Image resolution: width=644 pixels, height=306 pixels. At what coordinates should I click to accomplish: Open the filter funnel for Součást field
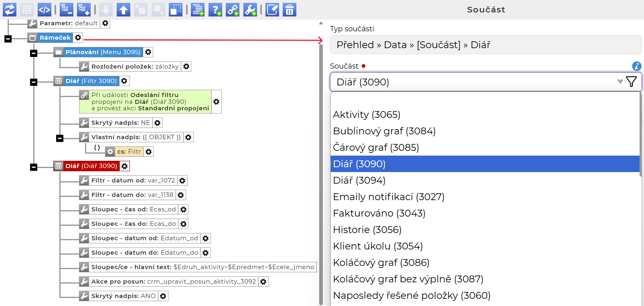pos(631,82)
